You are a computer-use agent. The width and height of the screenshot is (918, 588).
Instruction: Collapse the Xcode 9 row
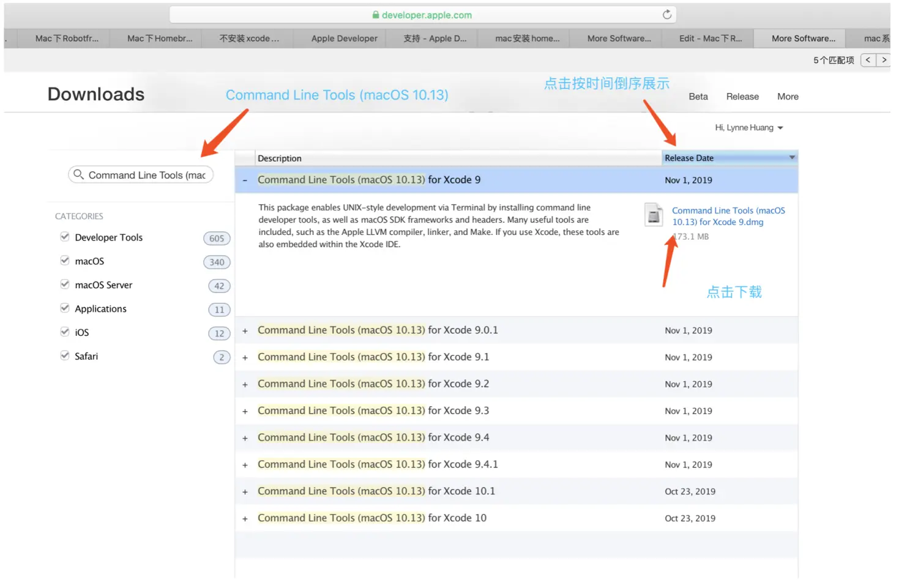(245, 180)
